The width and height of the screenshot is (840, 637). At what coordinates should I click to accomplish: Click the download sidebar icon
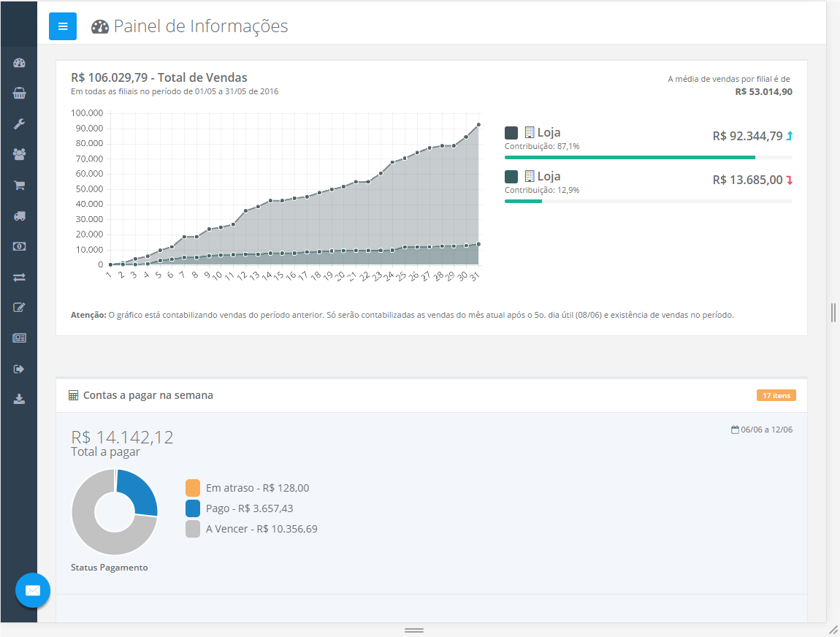tap(19, 399)
